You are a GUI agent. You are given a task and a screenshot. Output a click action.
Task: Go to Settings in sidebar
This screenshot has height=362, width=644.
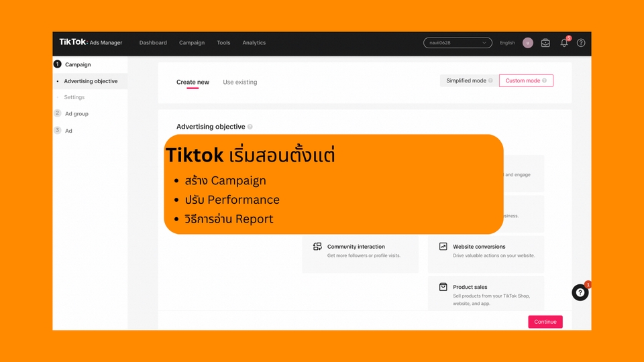(x=74, y=97)
